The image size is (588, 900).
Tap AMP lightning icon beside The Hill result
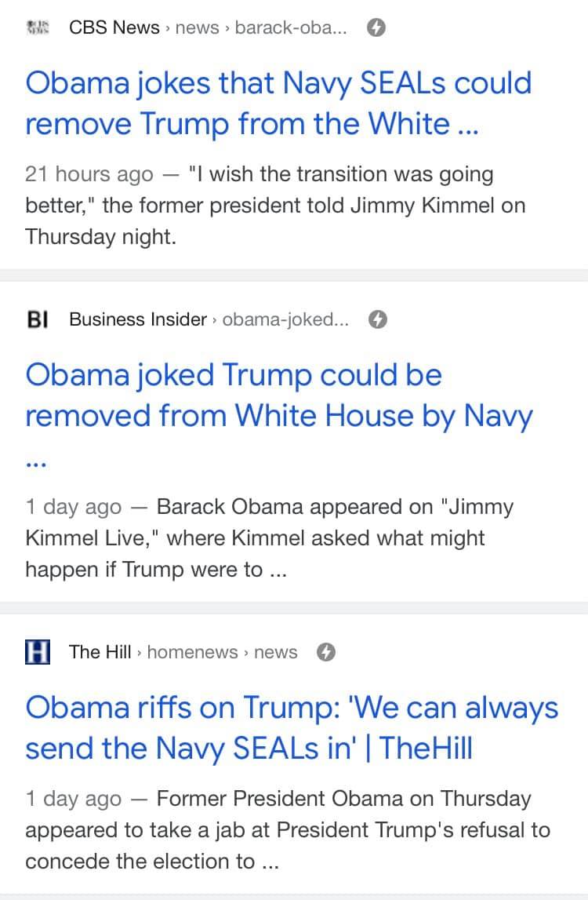[326, 652]
